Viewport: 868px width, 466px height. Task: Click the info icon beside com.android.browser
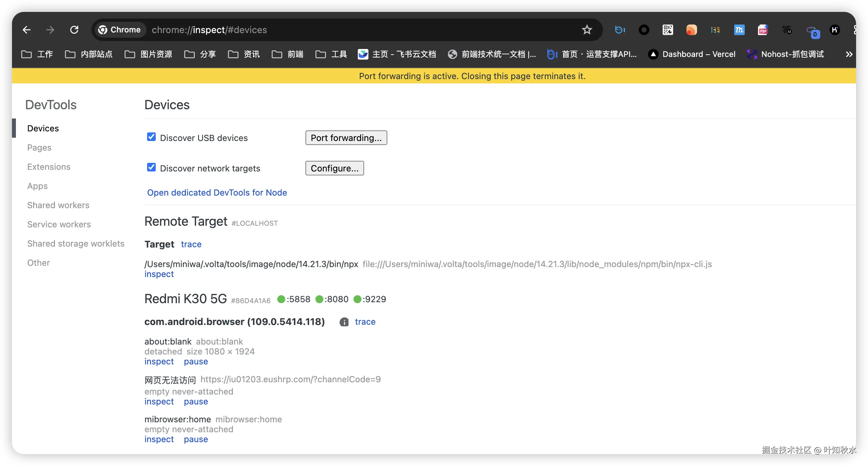pos(344,322)
